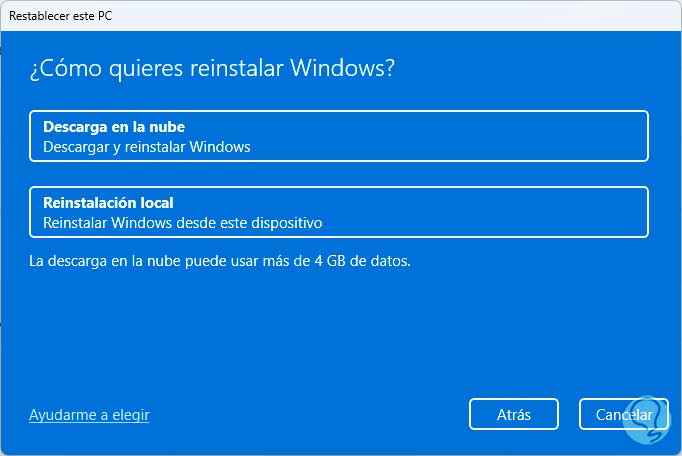
Task: Choose local reinstall from this device
Action: 339,212
